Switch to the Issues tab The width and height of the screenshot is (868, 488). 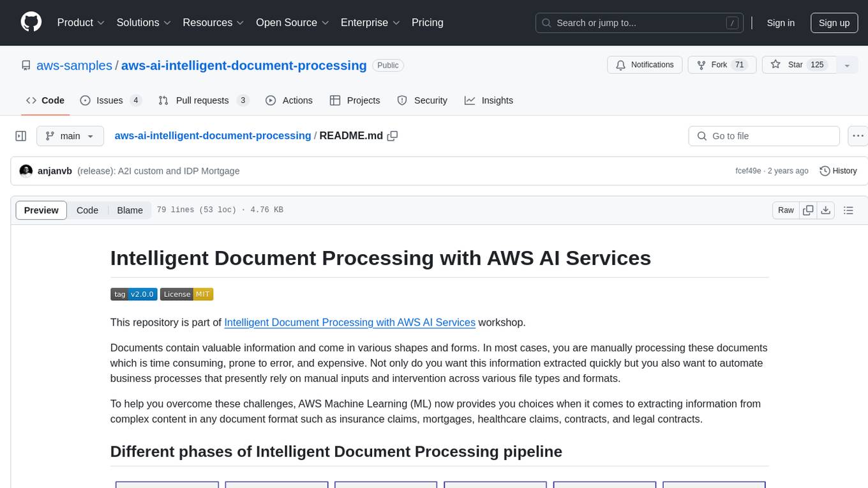[x=110, y=100]
